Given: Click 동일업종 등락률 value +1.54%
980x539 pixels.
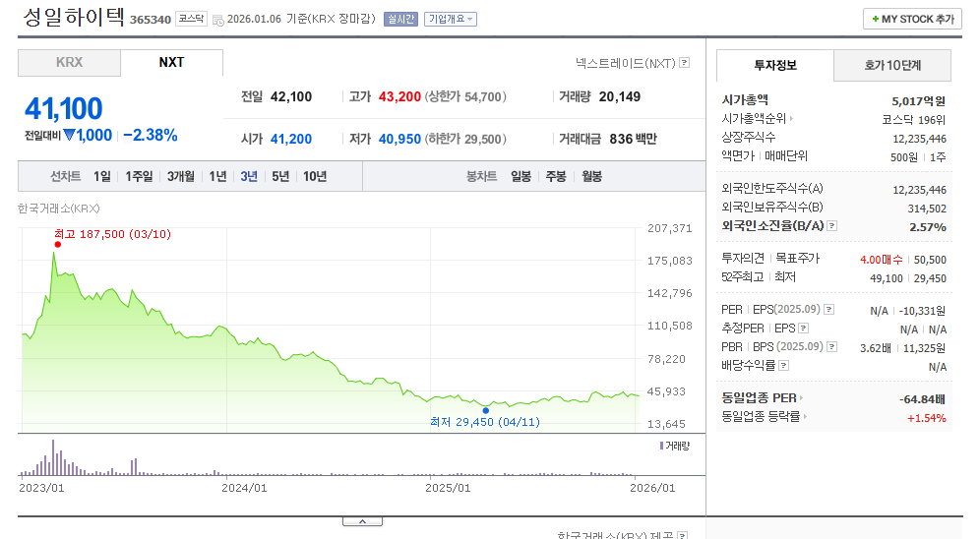Looking at the screenshot, I should (926, 418).
